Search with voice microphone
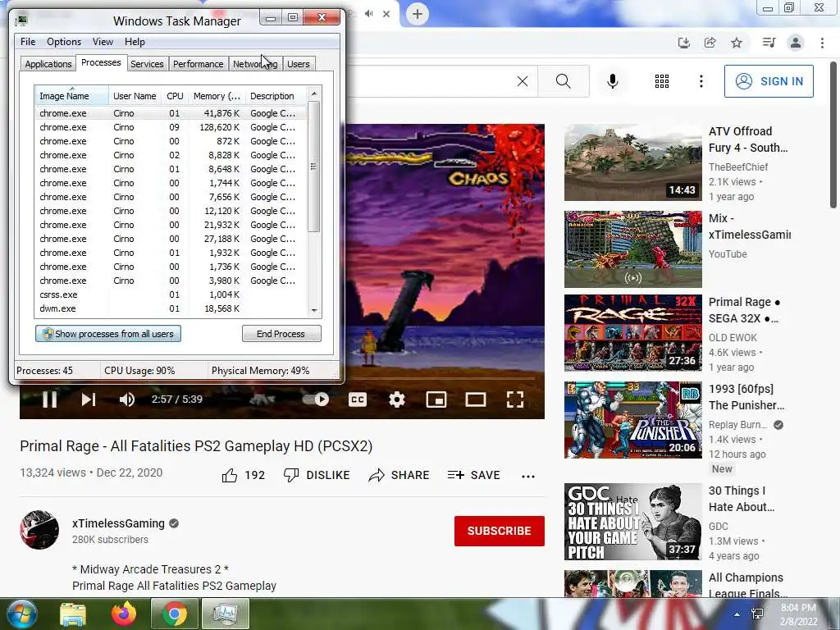 click(x=613, y=81)
